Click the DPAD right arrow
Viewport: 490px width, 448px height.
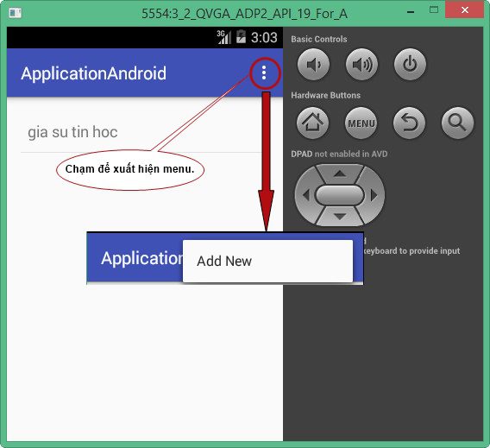(x=374, y=195)
